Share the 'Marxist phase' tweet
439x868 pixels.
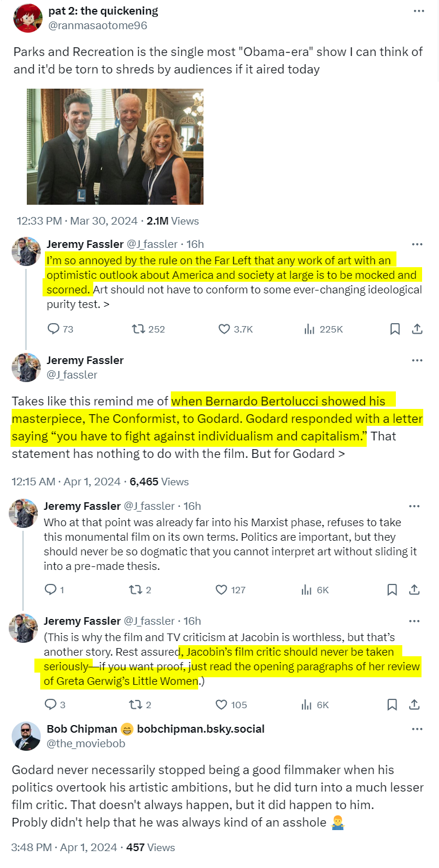tap(415, 590)
